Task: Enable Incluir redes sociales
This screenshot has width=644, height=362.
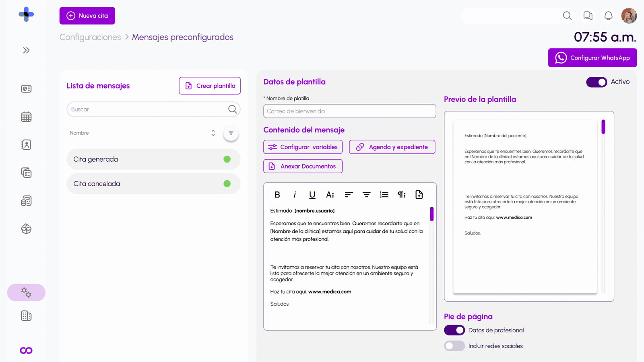Action: pos(454,346)
